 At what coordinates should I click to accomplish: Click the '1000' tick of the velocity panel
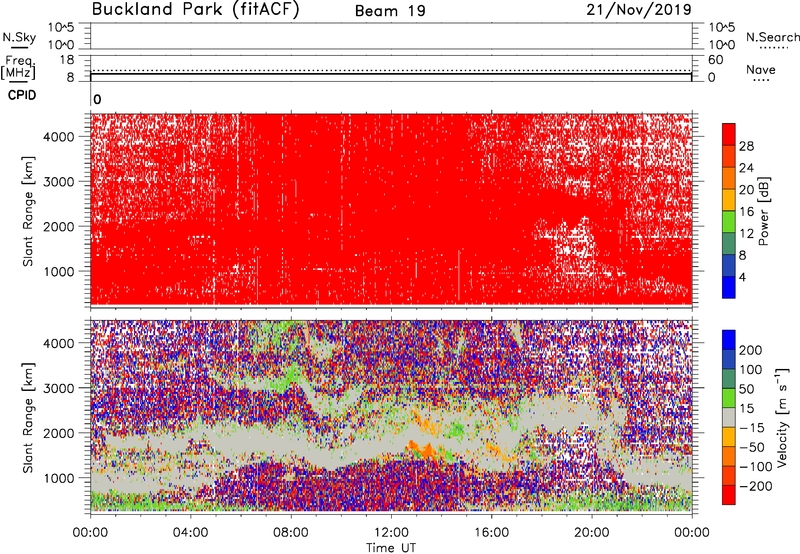pyautogui.click(x=58, y=478)
